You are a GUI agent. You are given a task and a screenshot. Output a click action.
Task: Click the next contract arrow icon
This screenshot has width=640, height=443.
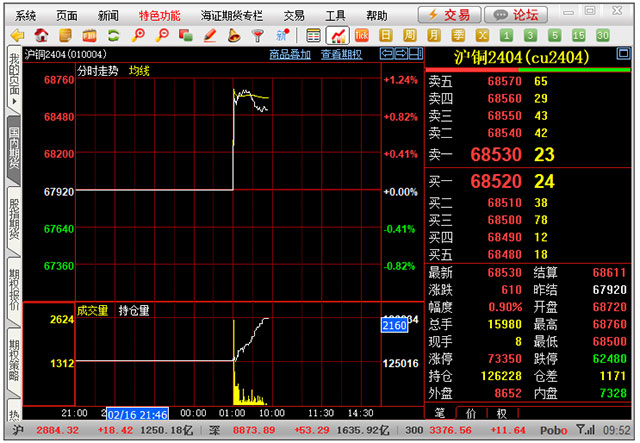pos(401,53)
